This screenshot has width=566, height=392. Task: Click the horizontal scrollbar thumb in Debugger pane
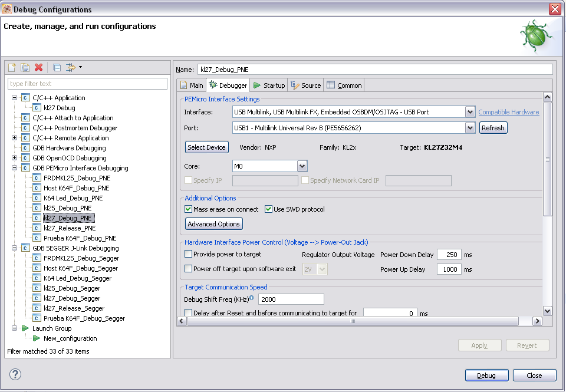353,321
